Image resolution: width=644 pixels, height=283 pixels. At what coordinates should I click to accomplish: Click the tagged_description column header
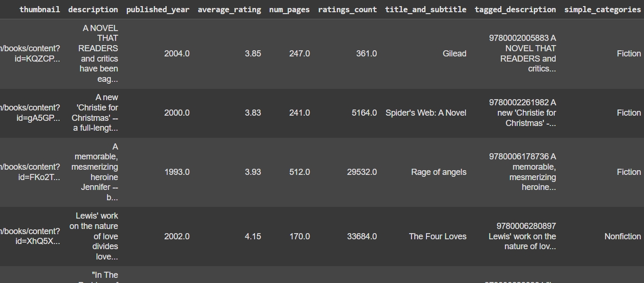coord(515,9)
